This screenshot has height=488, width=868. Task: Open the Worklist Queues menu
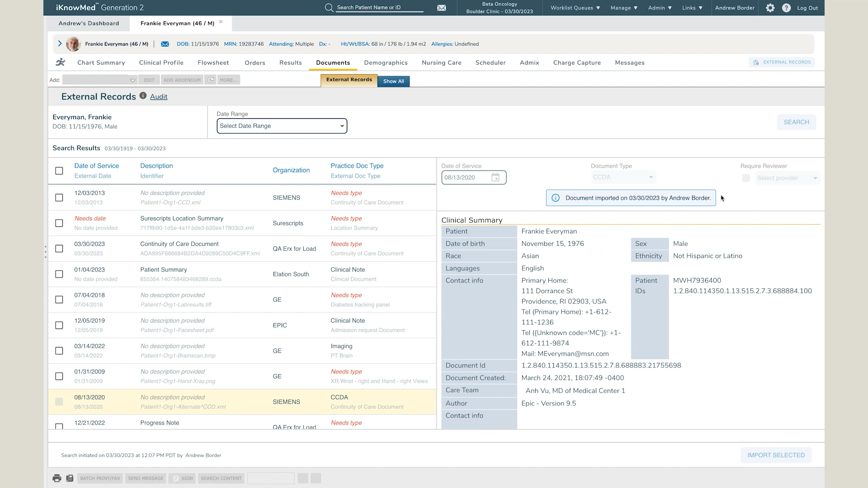coord(575,8)
